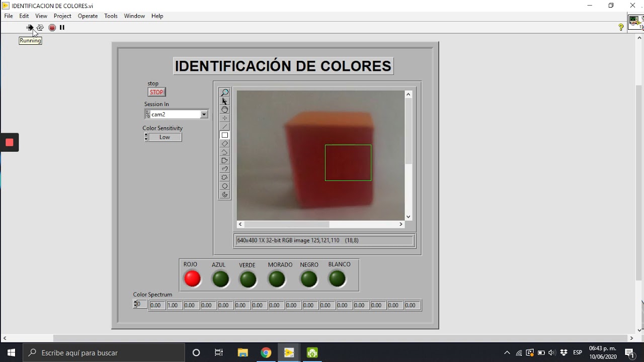Select the Rectangle ROI tool

[x=225, y=135]
